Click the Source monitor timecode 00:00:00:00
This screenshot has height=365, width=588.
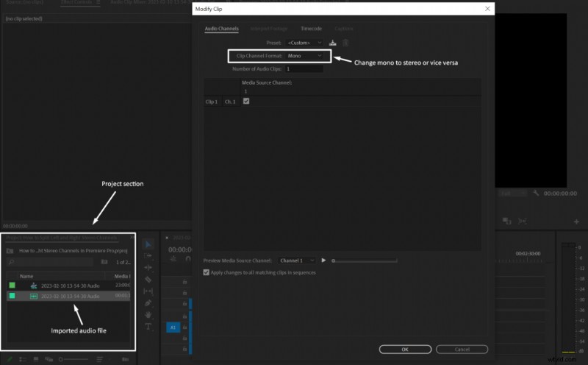tap(15, 226)
